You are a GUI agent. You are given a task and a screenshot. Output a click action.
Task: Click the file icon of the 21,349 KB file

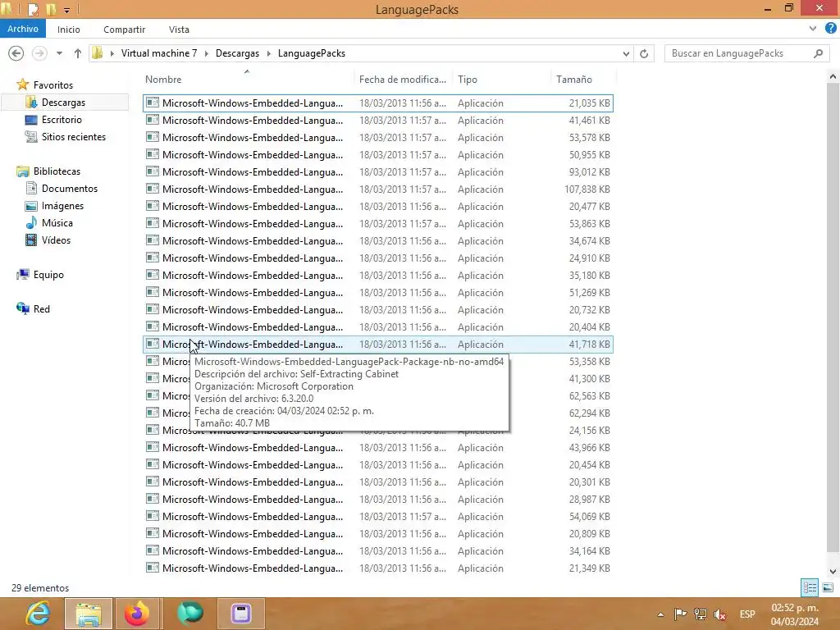tap(153, 568)
